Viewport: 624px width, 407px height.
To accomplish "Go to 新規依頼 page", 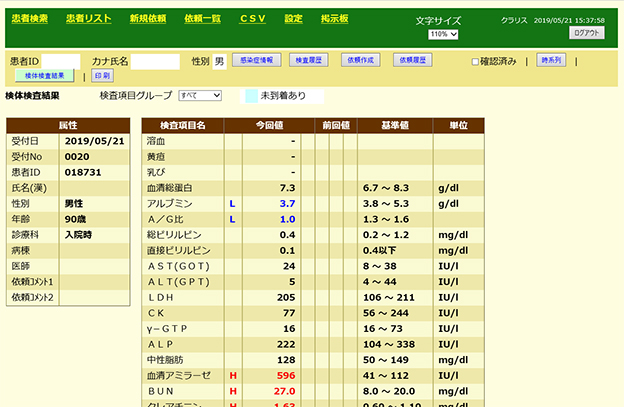I will pos(148,19).
